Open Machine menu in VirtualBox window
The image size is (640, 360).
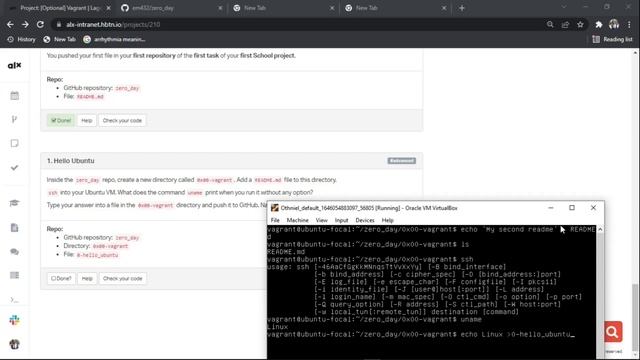[x=298, y=220]
